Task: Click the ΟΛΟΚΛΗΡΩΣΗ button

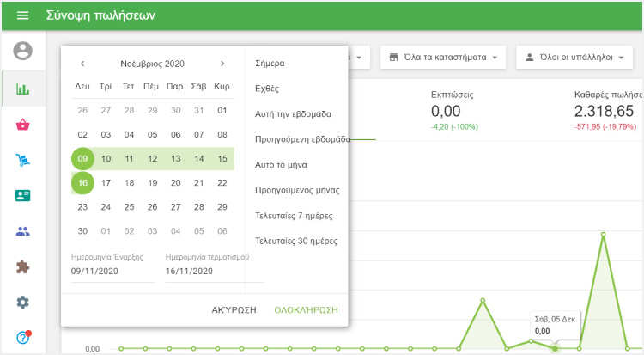Action: [x=306, y=309]
